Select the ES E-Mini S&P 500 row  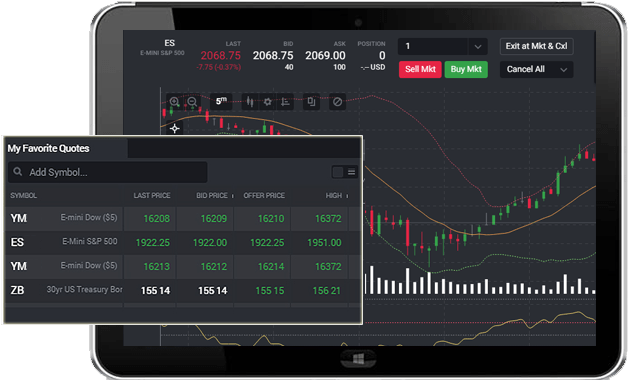pos(182,243)
